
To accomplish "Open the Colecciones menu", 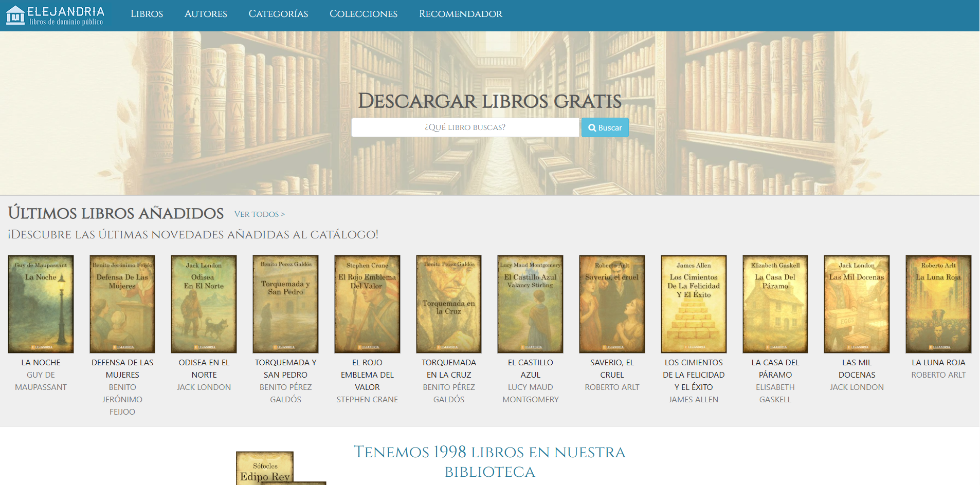I will pyautogui.click(x=364, y=14).
